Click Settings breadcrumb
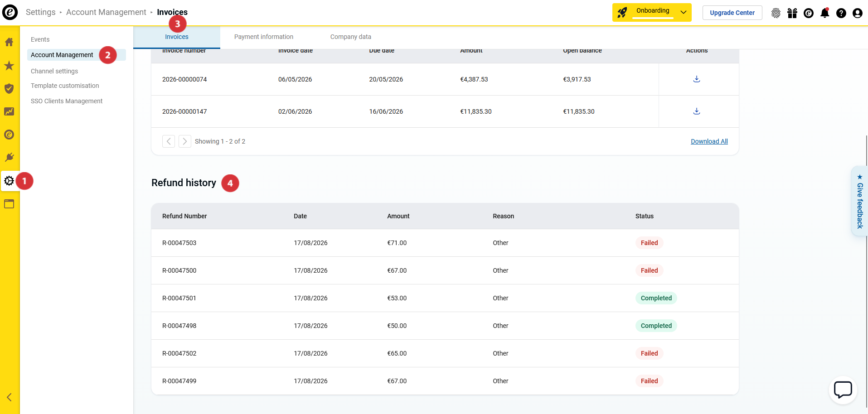Image resolution: width=868 pixels, height=414 pixels. [x=41, y=12]
